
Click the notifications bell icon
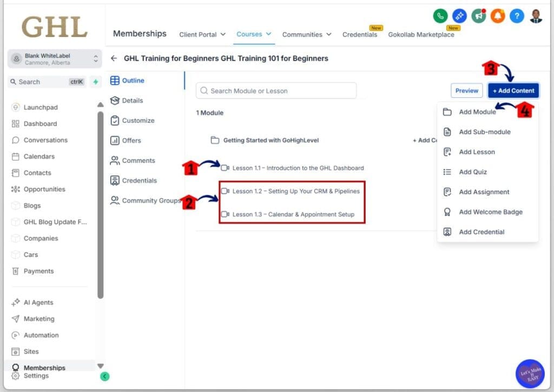497,16
